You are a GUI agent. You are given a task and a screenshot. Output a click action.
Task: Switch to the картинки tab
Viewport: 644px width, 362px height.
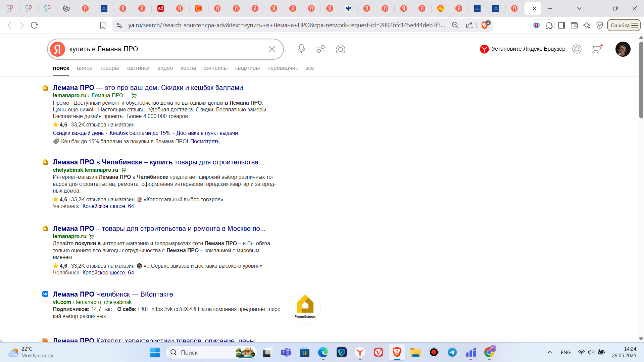click(138, 68)
